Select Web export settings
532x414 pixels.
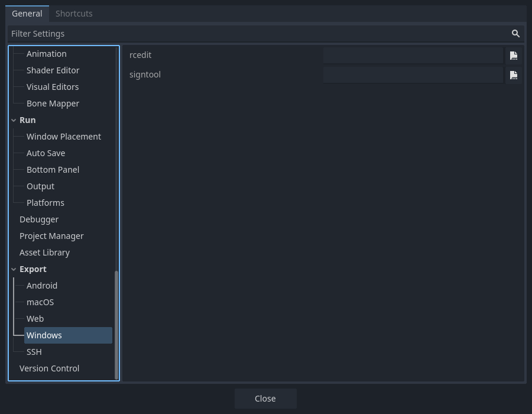pyautogui.click(x=35, y=319)
